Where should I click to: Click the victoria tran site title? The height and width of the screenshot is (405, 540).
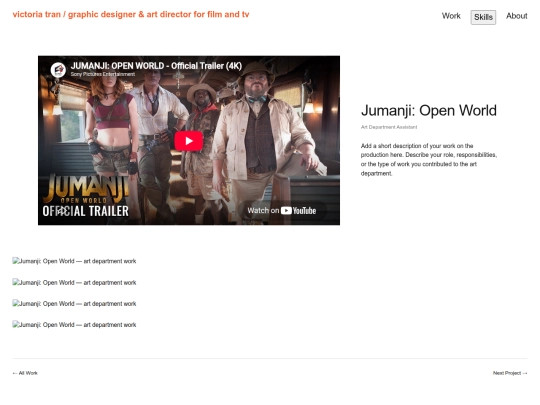131,14
